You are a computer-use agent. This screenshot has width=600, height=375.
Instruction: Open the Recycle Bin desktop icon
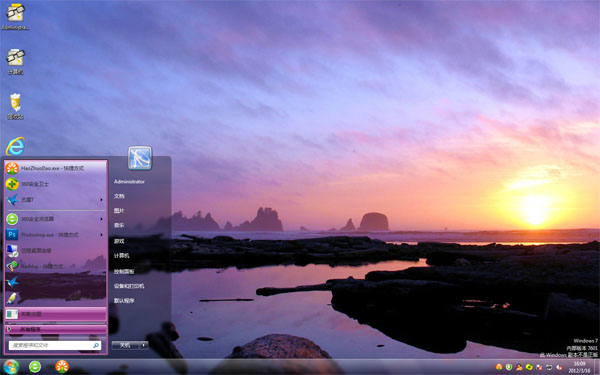point(15,106)
